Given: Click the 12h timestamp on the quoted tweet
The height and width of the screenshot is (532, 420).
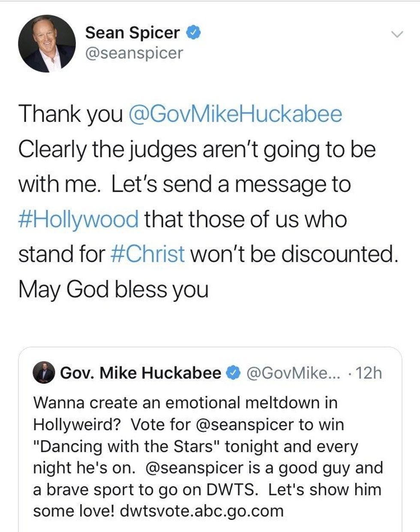Looking at the screenshot, I should 369,373.
